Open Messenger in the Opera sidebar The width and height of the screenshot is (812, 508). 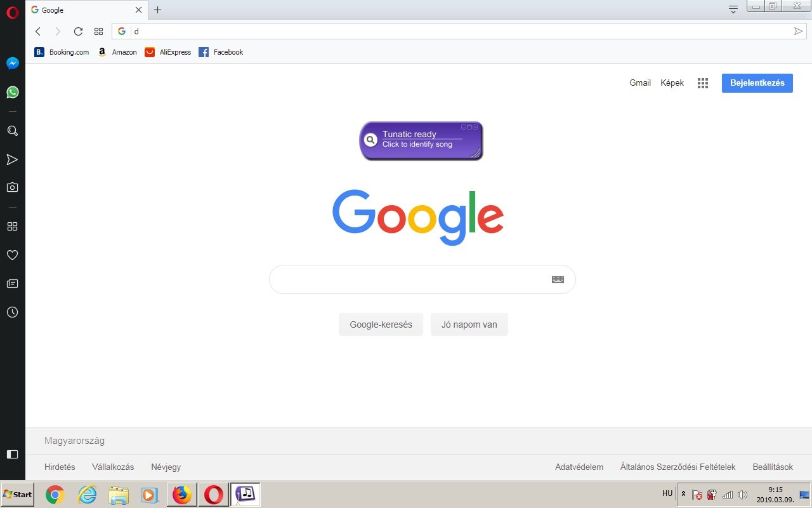13,63
